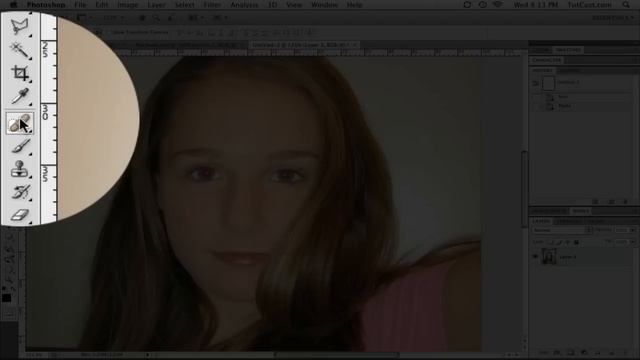Open the Essentials workspace switcher
The image size is (640, 360).
tap(613, 18)
